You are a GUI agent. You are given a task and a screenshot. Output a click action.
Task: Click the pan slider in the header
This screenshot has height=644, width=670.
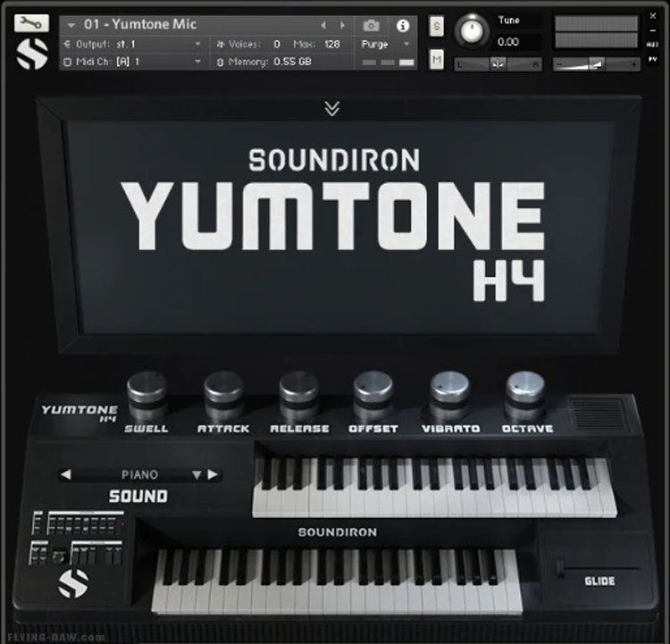click(x=498, y=64)
